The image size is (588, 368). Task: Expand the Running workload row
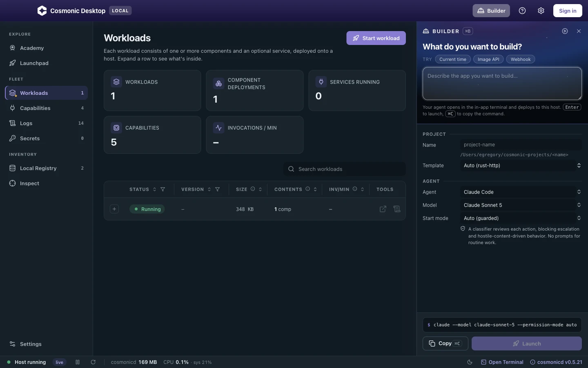click(x=114, y=209)
